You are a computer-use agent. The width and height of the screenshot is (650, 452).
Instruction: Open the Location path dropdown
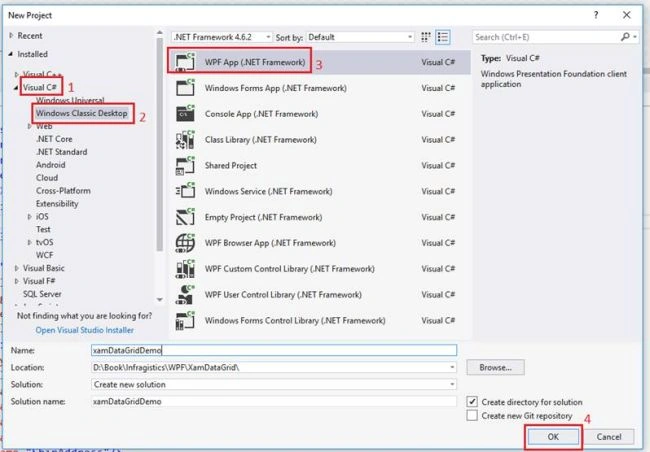452,367
